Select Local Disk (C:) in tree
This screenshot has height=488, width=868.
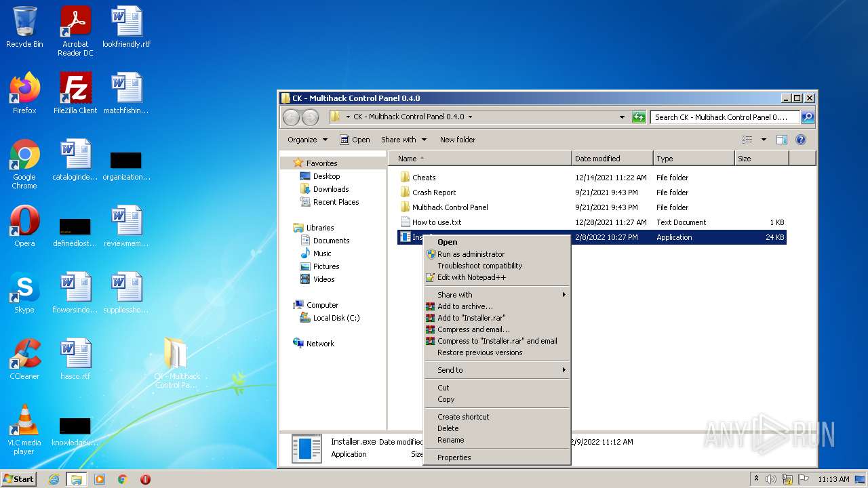[336, 318]
